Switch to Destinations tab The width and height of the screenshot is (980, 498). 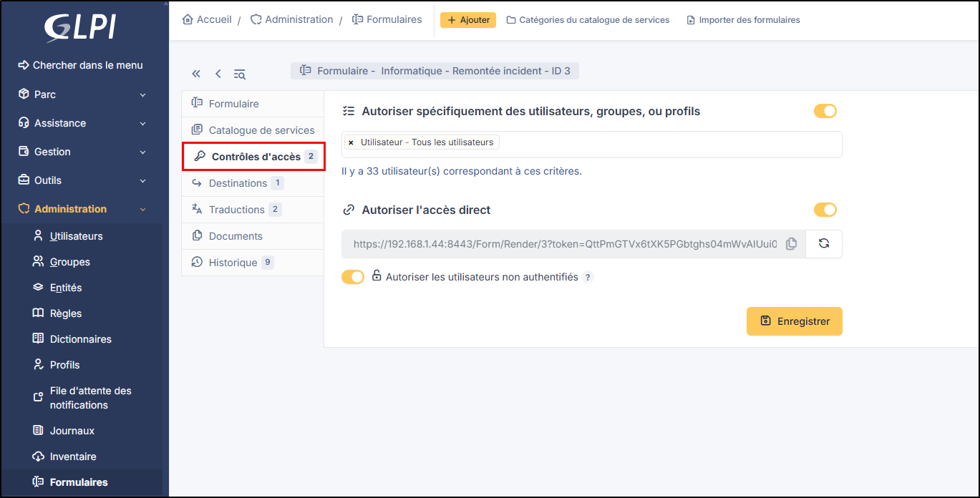(253, 183)
